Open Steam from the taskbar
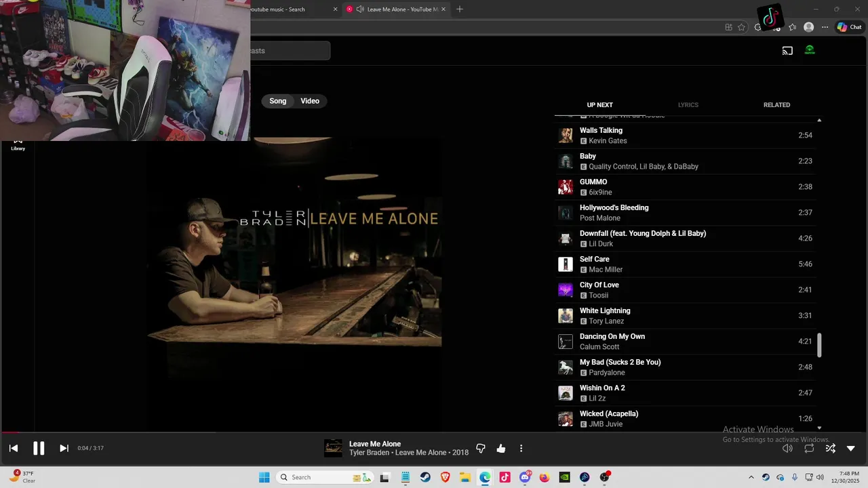Screen dimensions: 868x488 pos(425,477)
